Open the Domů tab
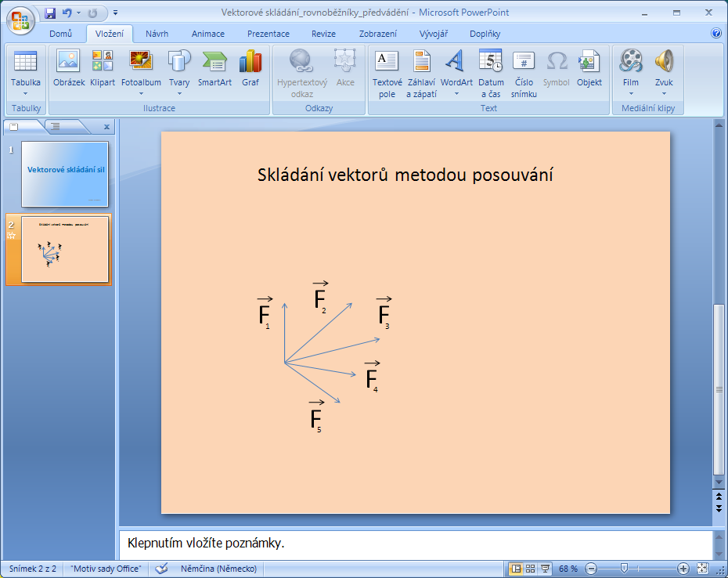 [x=61, y=34]
